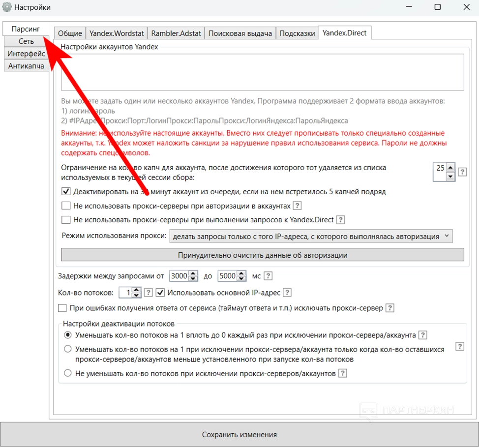The image size is (479, 448).
Task: Select reducing threads only when fewer proxies remain
Action: [x=68, y=349]
